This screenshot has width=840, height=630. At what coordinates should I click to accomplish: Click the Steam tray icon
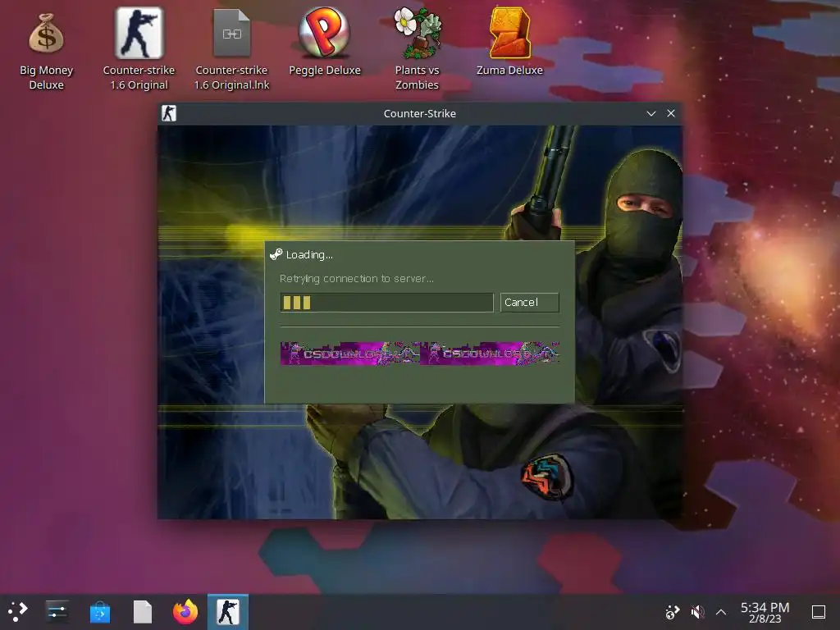672,612
